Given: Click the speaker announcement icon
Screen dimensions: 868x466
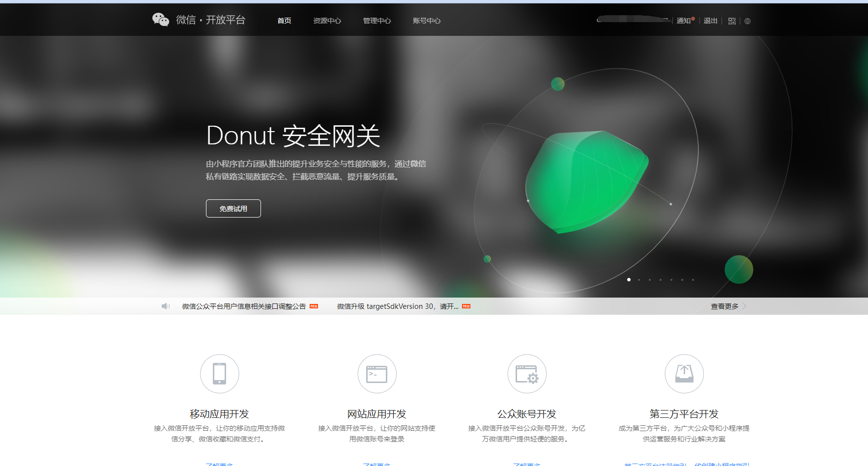Looking at the screenshot, I should coord(166,306).
